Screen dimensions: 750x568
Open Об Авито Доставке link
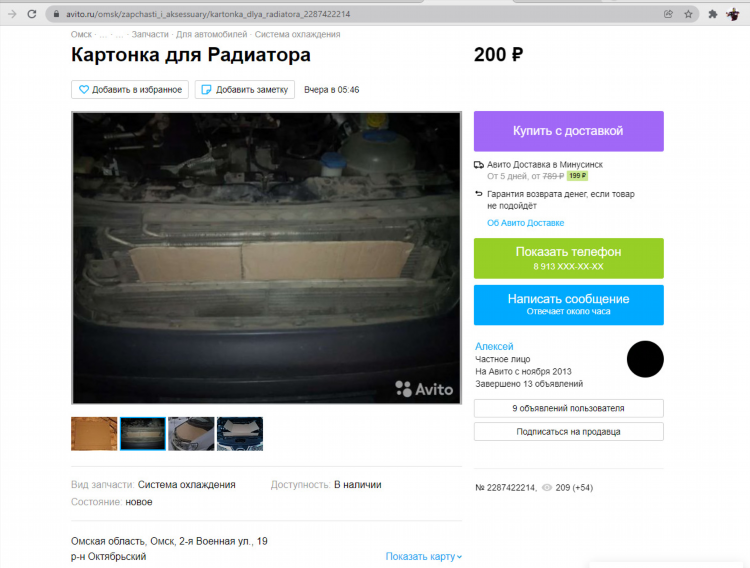coord(526,223)
